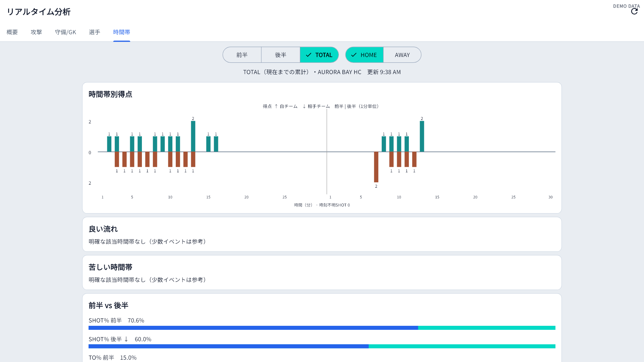The image size is (644, 362).
Task: Click the TO% 前半 15.0% label
Action: (112, 358)
